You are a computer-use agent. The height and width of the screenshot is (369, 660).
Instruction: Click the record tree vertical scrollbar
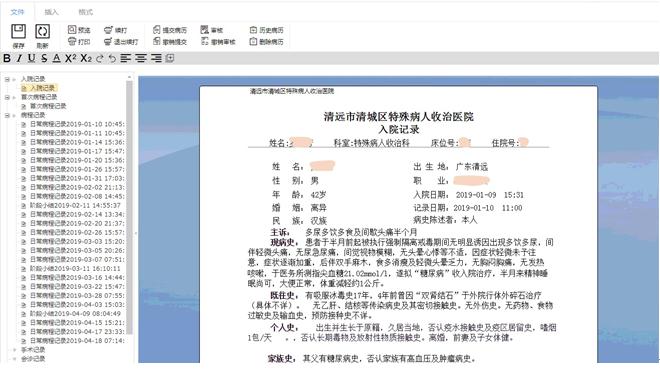(129, 206)
